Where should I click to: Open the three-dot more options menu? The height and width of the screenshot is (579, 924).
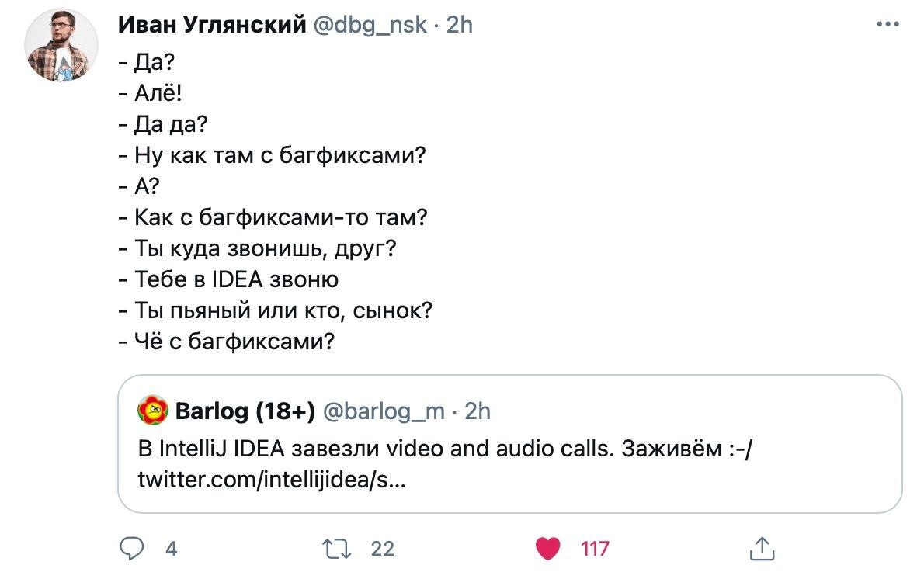tap(888, 25)
